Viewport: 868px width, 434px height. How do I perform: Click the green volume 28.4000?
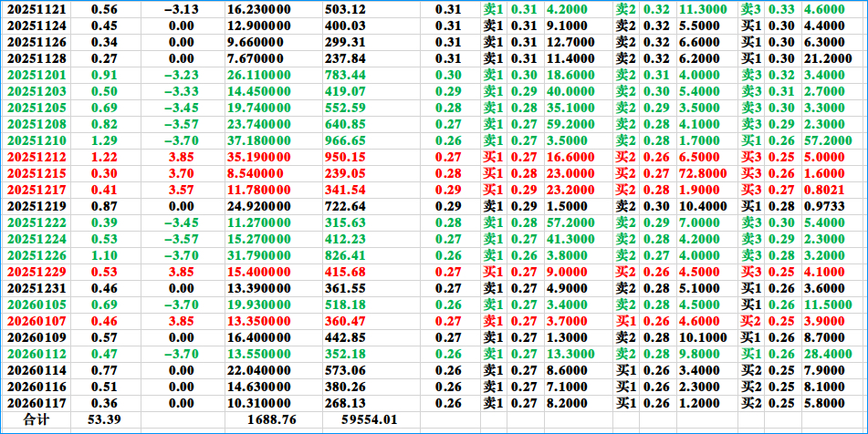coord(828,354)
